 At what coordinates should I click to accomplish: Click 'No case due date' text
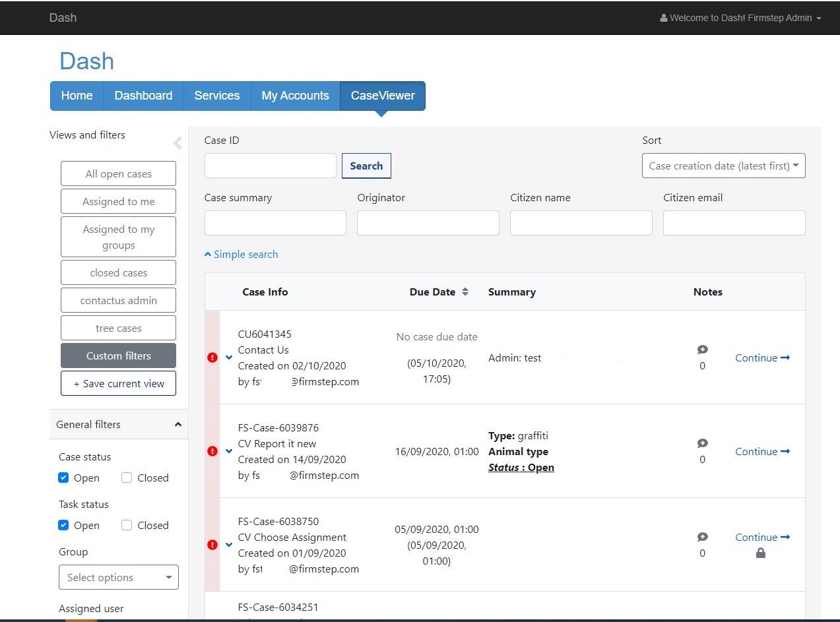pos(437,337)
